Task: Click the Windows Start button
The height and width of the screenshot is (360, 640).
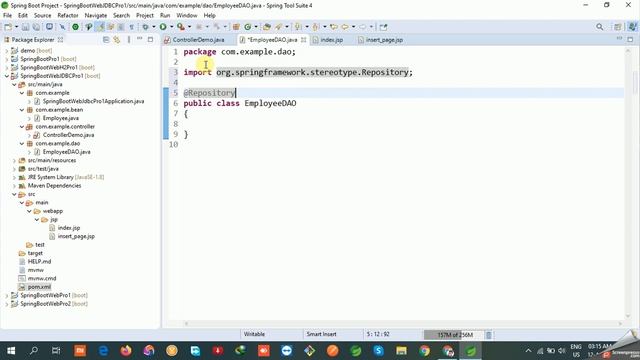Action: (11, 351)
